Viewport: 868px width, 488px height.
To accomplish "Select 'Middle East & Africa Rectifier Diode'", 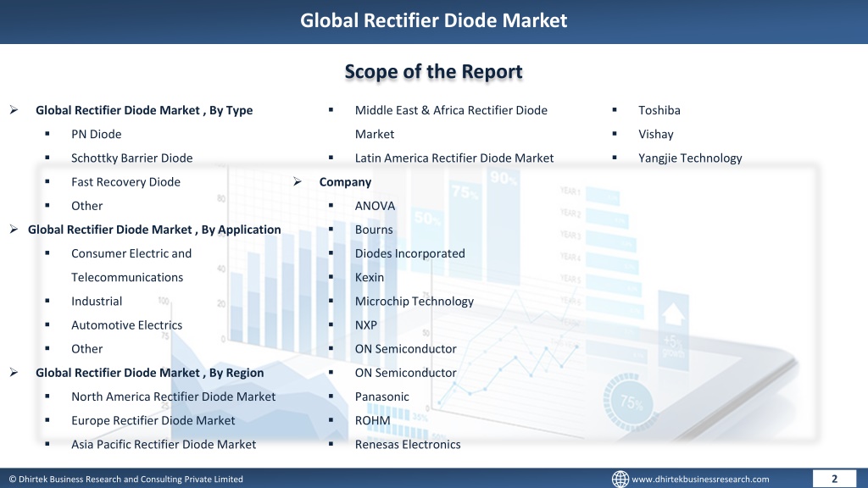I will pyautogui.click(x=451, y=110).
